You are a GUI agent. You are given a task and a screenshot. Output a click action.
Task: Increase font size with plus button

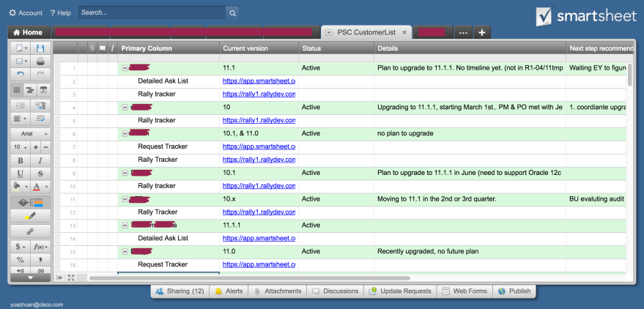[x=36, y=147]
